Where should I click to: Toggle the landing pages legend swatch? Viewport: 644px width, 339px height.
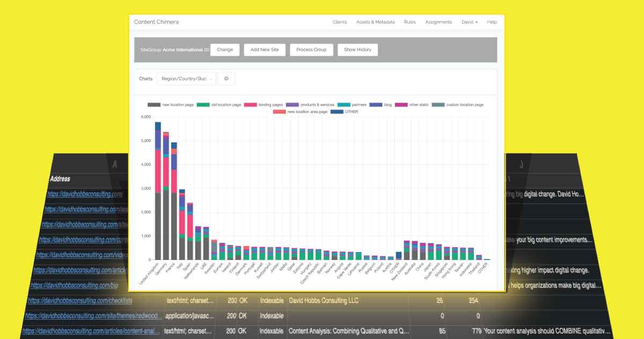click(x=250, y=104)
